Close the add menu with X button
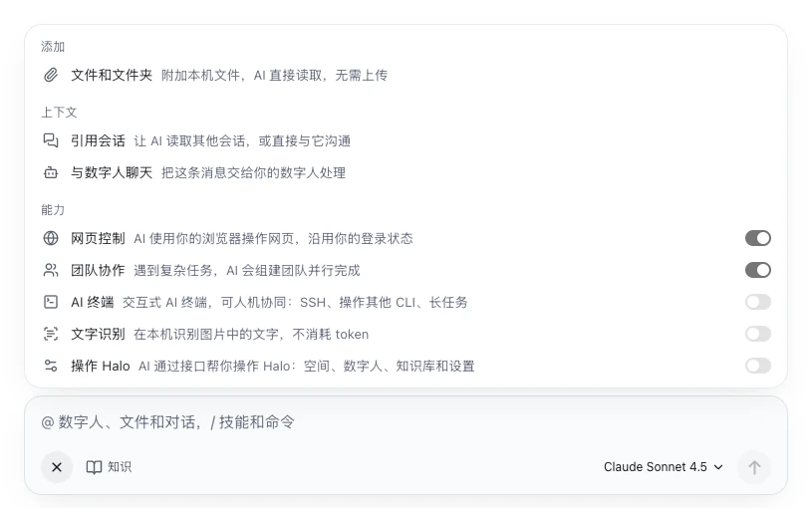Screen dimensions: 812x508 tap(57, 467)
